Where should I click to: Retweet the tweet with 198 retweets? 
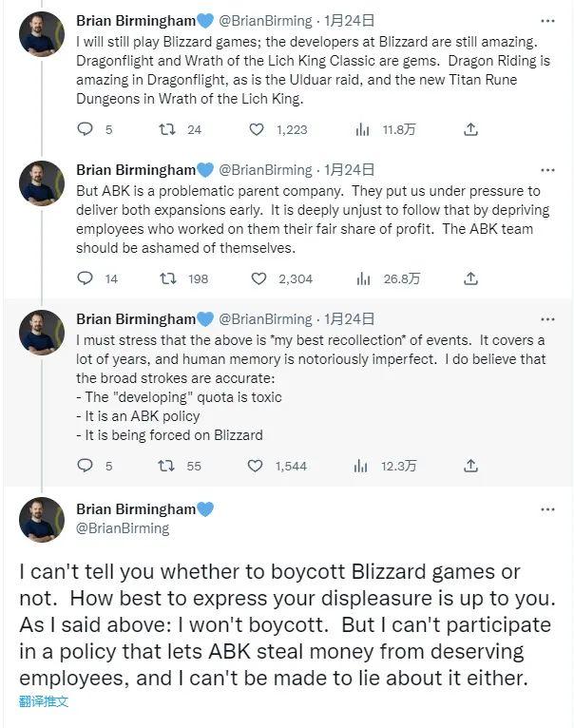(x=167, y=278)
